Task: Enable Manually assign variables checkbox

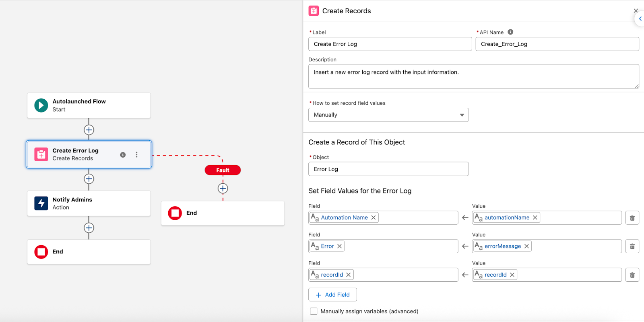Action: click(x=314, y=311)
